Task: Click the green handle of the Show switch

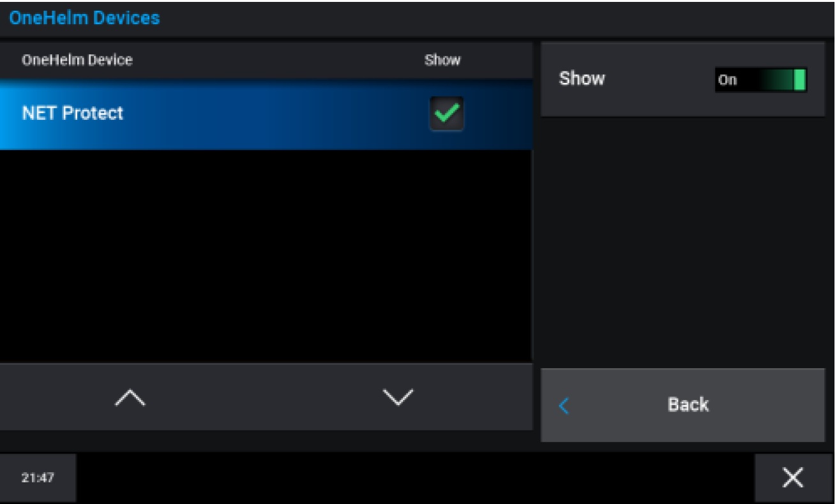Action: pos(799,80)
